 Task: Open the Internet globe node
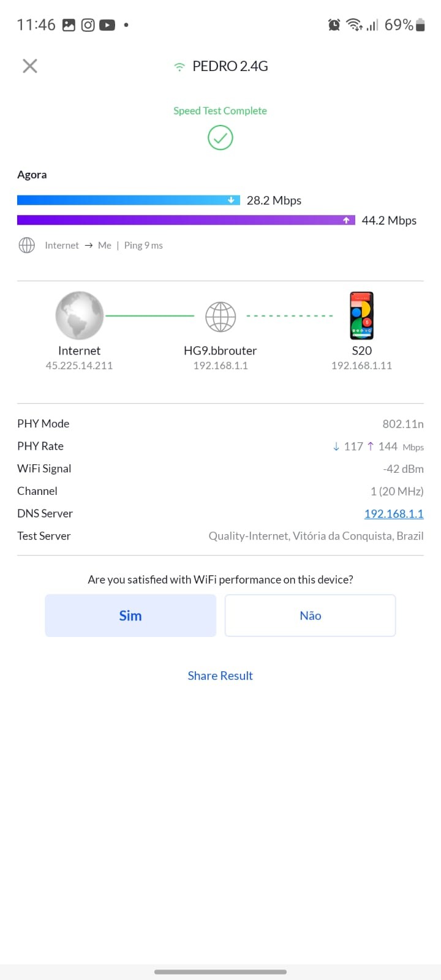point(80,315)
